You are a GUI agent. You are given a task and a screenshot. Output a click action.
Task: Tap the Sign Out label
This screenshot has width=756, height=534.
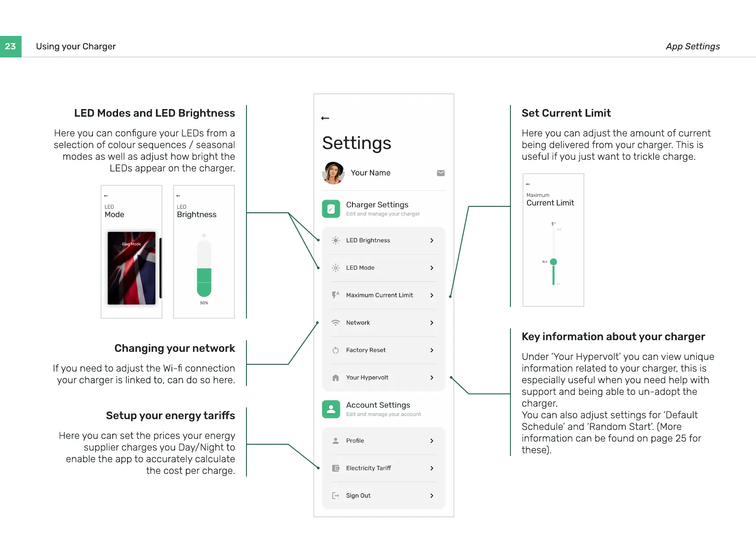coord(358,495)
